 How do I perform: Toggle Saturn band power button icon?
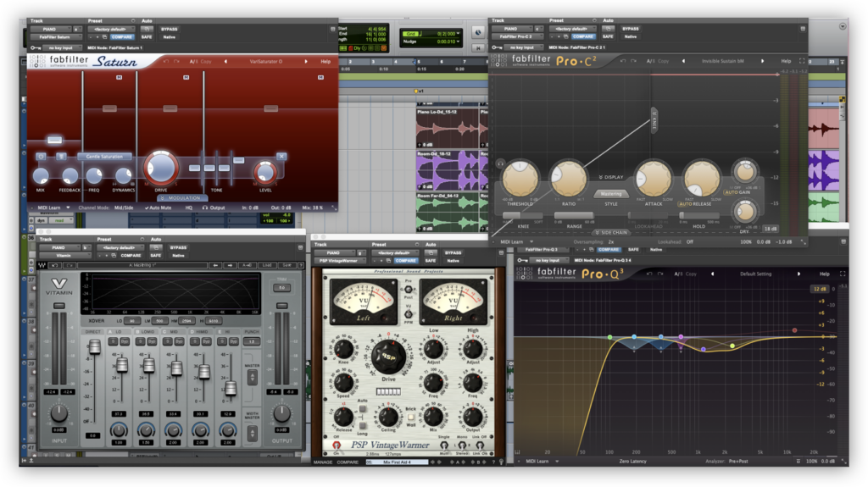[41, 157]
